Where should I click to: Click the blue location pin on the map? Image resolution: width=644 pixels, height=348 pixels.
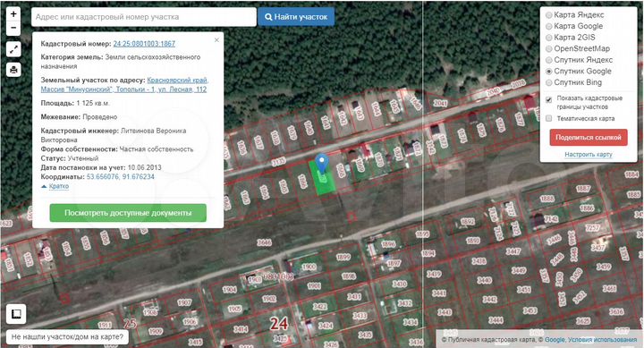click(x=322, y=163)
